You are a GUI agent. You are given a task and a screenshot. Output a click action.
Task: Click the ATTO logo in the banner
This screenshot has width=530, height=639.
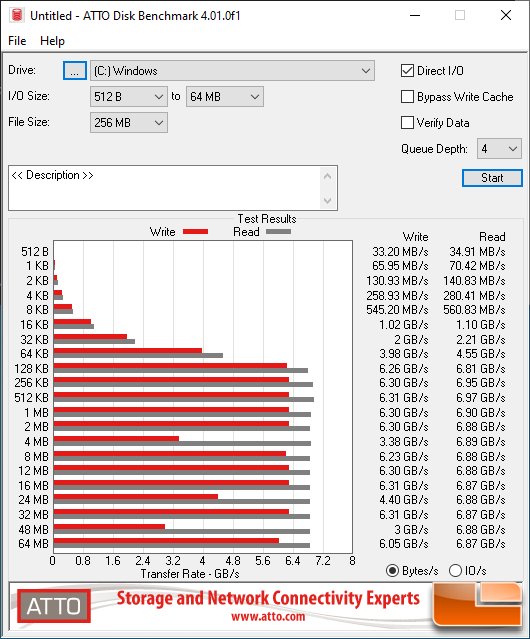pos(54,606)
